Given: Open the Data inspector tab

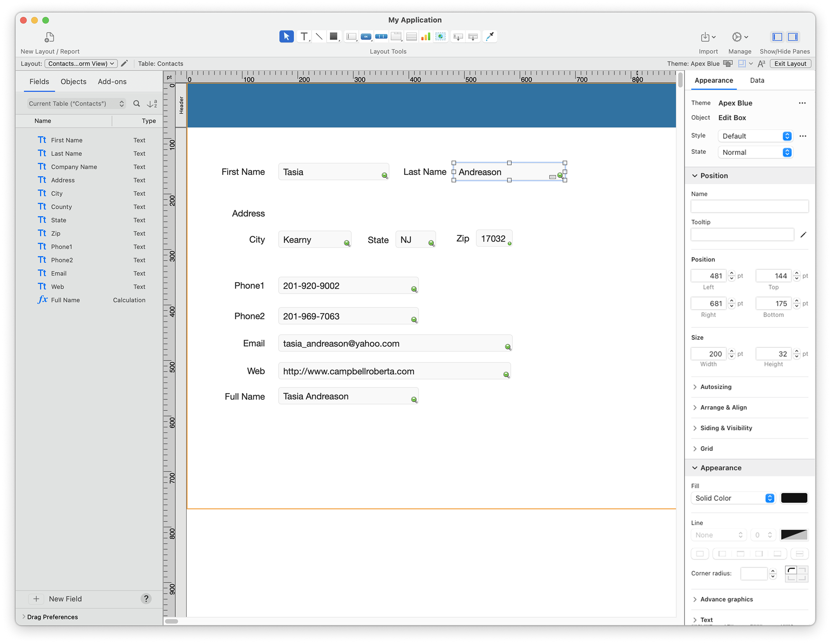Looking at the screenshot, I should click(757, 80).
